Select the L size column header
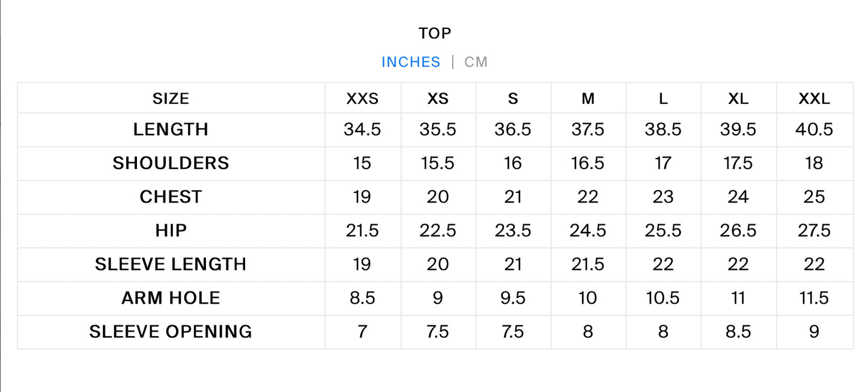 pos(663,99)
